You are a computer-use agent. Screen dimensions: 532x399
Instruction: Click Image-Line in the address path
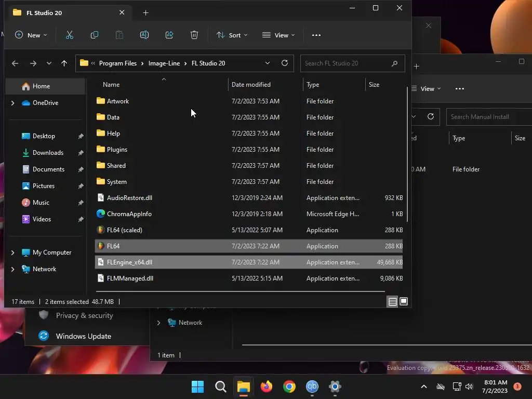tap(164, 63)
